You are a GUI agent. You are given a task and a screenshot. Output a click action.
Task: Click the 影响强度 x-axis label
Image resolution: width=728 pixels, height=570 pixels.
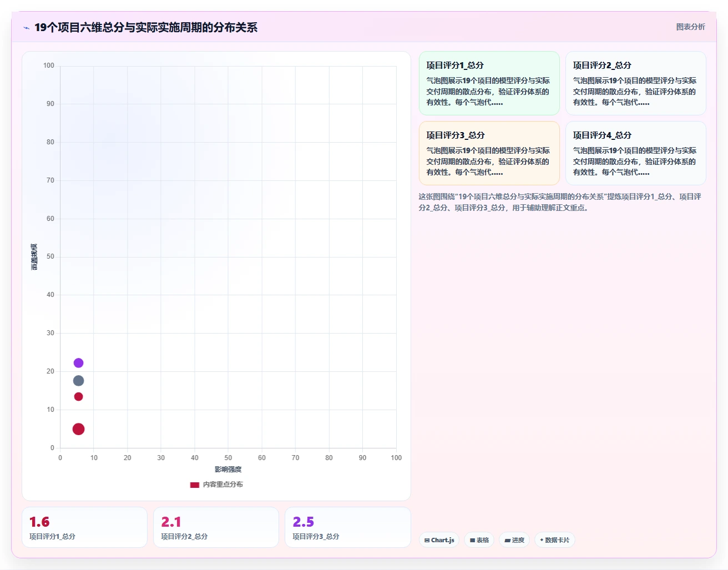point(228,470)
